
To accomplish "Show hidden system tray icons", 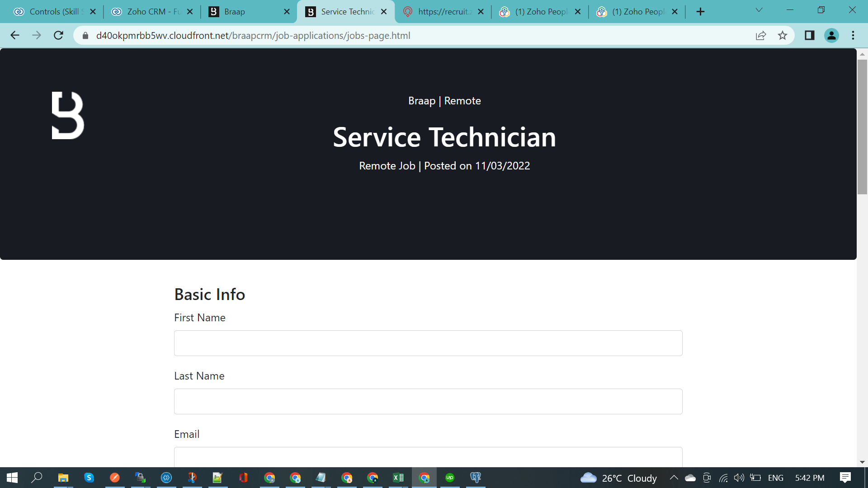I will tap(674, 478).
